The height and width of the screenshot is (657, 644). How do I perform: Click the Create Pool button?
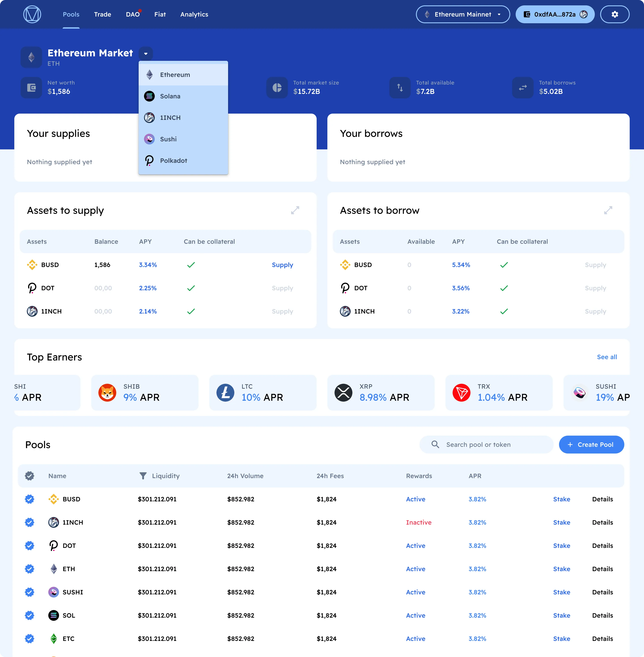coord(591,444)
